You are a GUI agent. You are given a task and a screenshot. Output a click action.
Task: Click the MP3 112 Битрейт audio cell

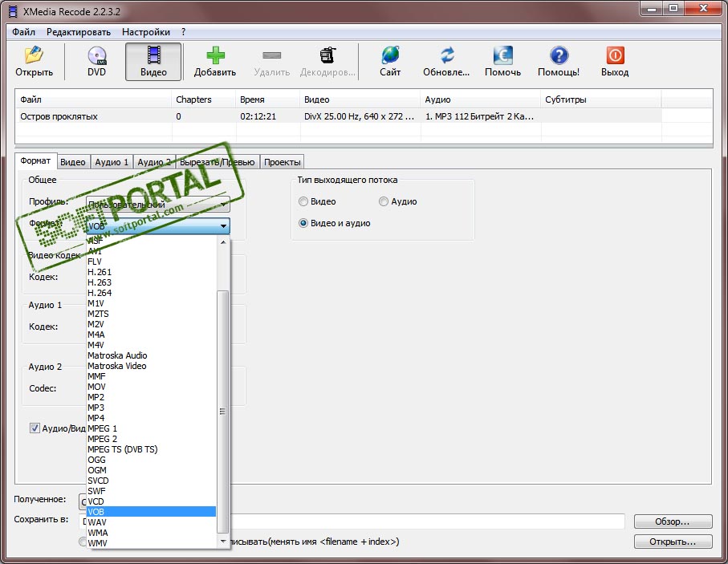[479, 116]
